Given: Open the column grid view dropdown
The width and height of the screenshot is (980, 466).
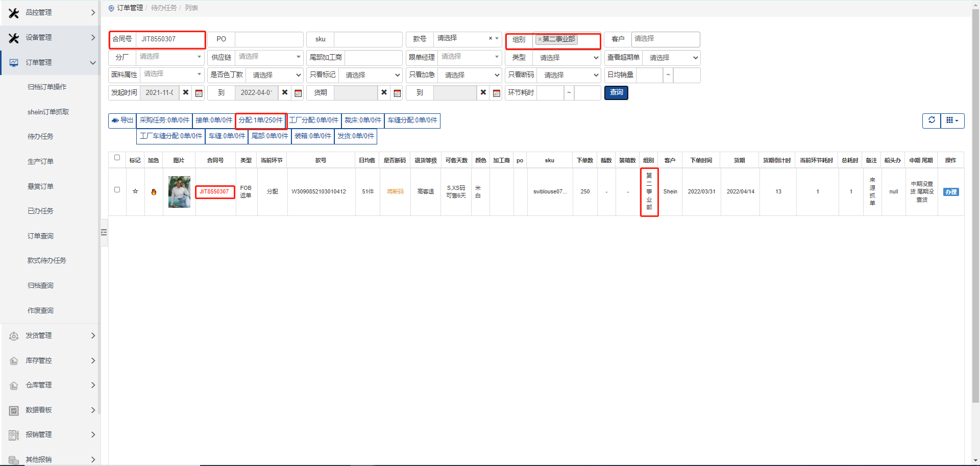Looking at the screenshot, I should [952, 120].
